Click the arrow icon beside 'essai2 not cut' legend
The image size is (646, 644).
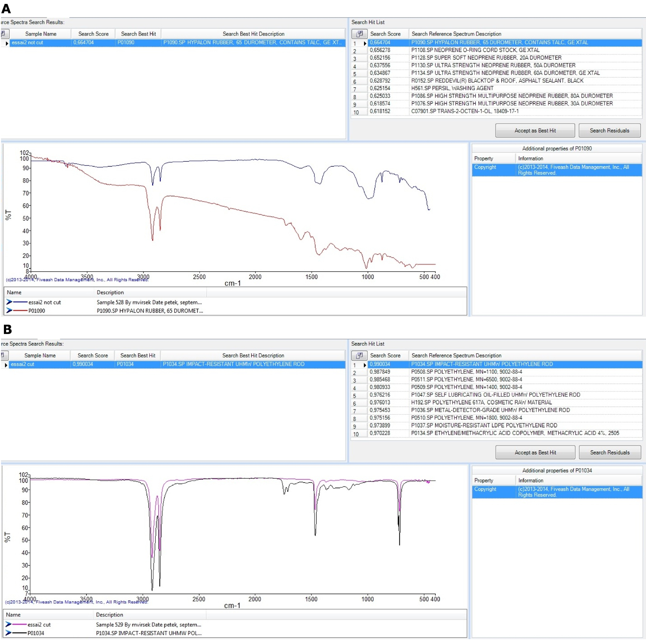tap(9, 302)
